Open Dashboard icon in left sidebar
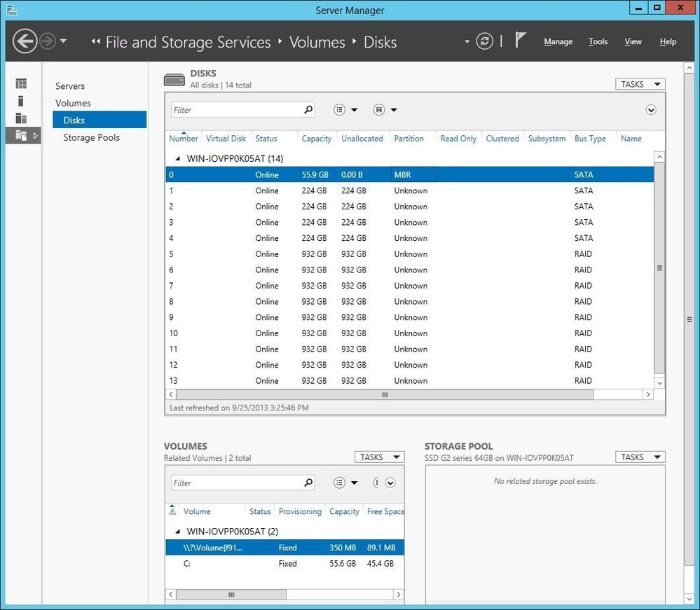Image resolution: width=700 pixels, height=610 pixels. pyautogui.click(x=21, y=83)
